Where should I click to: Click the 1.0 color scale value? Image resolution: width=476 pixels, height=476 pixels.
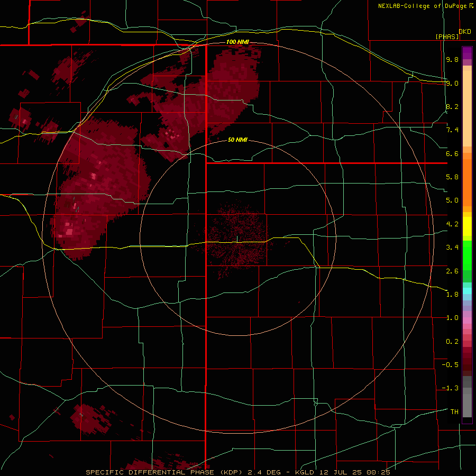452,318
